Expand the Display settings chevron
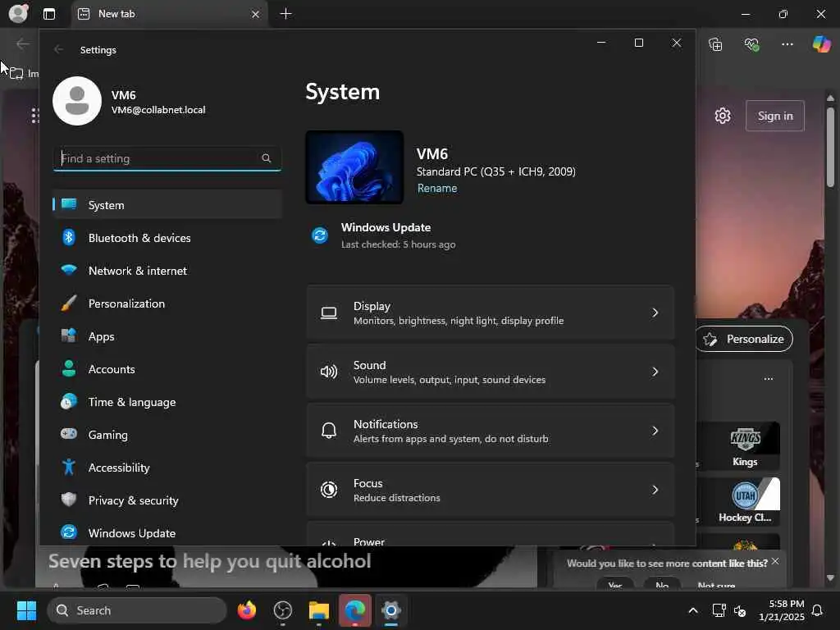Image resolution: width=840 pixels, height=630 pixels. click(655, 313)
